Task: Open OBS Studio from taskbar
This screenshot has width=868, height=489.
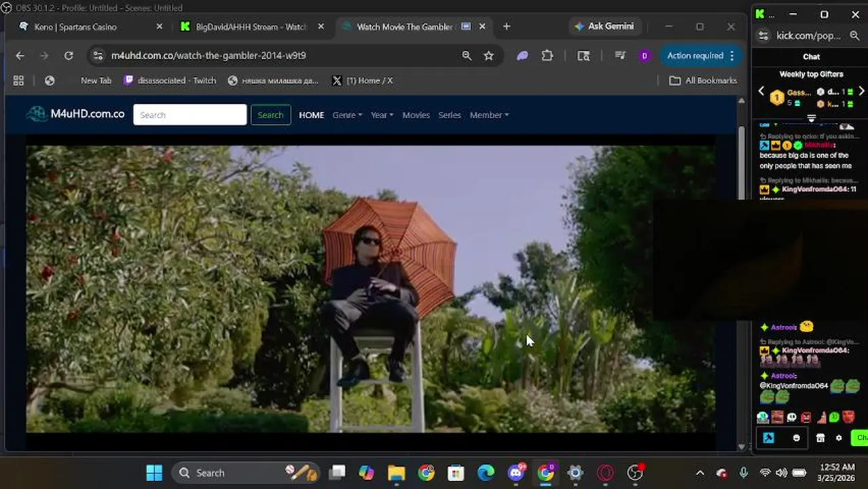Action: coord(635,473)
